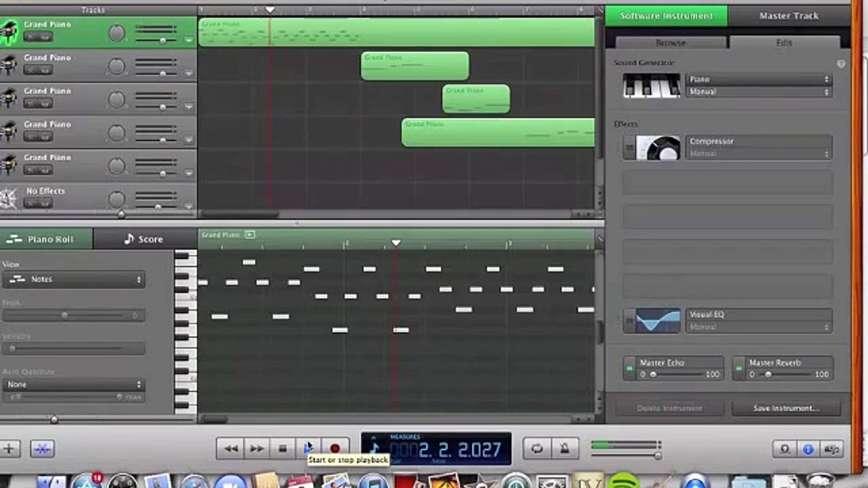The image size is (868, 488).
Task: Click the Master Echo slider handle
Action: tap(653, 375)
